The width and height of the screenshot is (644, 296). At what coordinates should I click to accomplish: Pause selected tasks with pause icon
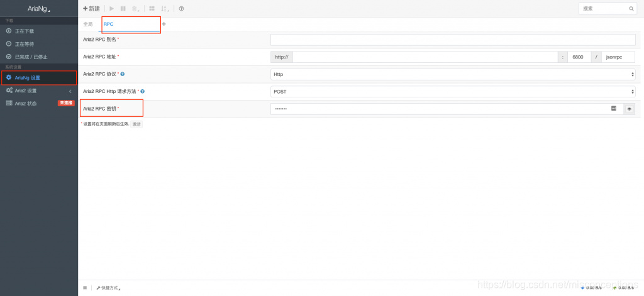123,9
